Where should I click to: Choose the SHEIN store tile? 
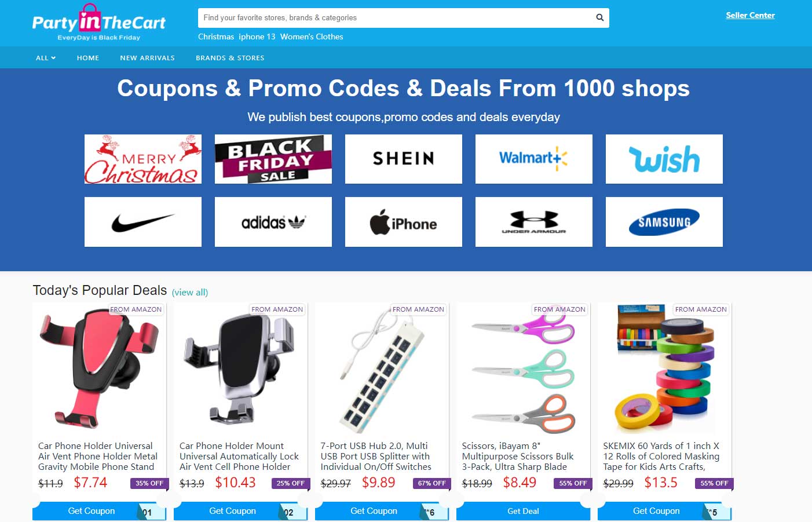[404, 159]
